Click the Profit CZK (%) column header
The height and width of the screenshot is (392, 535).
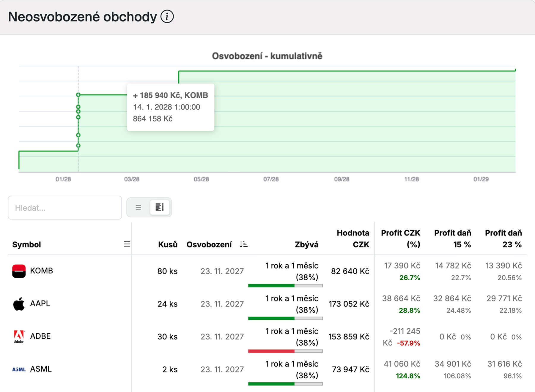coord(401,238)
